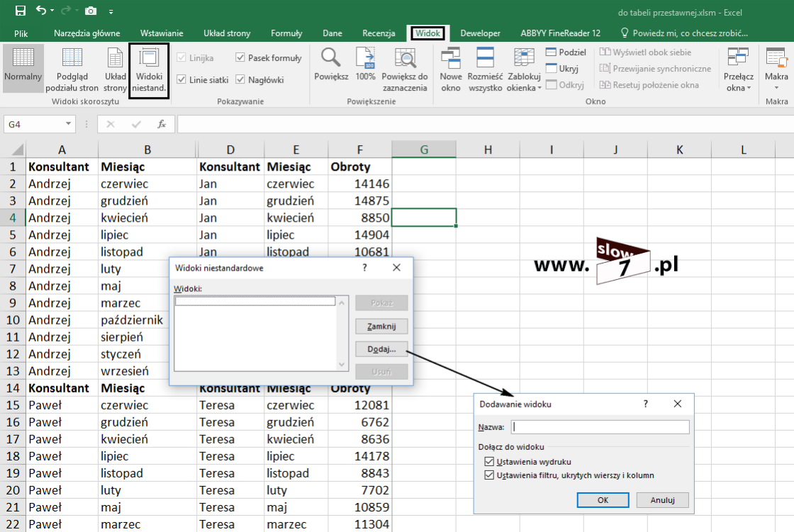Viewport: 794px width, 532px height.
Task: Click the Nazwa input field
Action: click(x=600, y=427)
